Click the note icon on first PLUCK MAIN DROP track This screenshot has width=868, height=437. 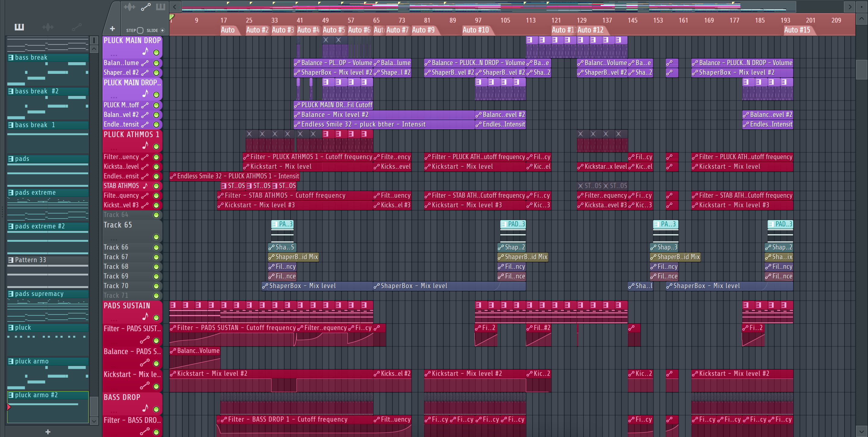145,52
